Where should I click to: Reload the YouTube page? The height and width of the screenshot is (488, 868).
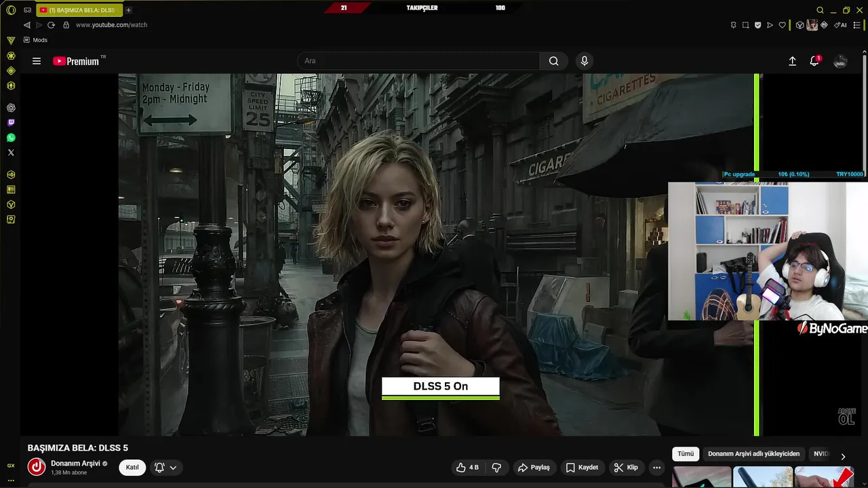[x=51, y=25]
